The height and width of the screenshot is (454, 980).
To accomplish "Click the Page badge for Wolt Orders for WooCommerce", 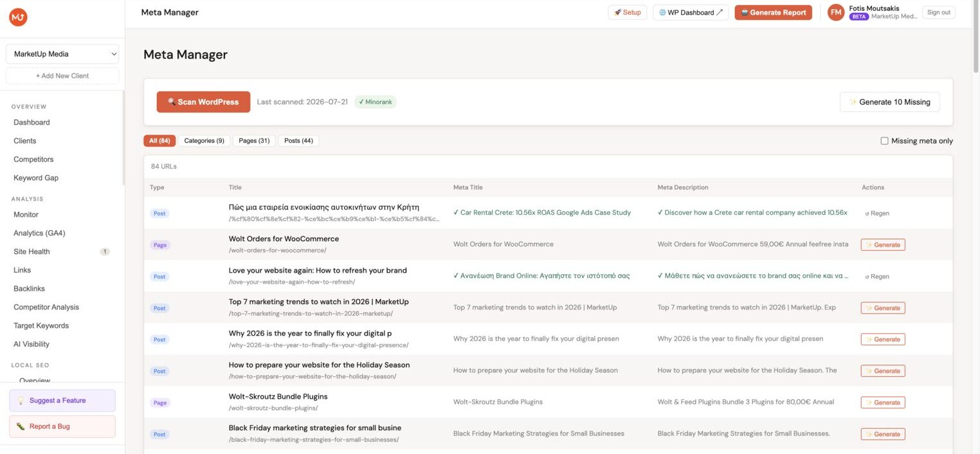I will coord(160,245).
